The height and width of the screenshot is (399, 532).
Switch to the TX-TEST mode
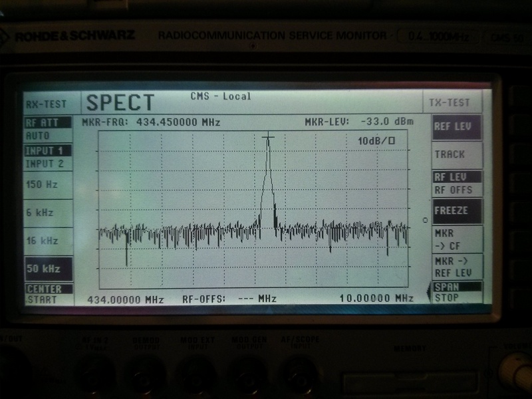pyautogui.click(x=450, y=103)
